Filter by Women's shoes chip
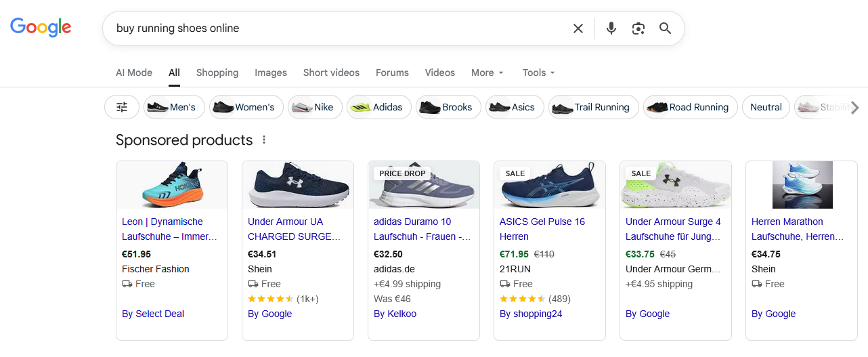The height and width of the screenshot is (357, 868). click(246, 107)
